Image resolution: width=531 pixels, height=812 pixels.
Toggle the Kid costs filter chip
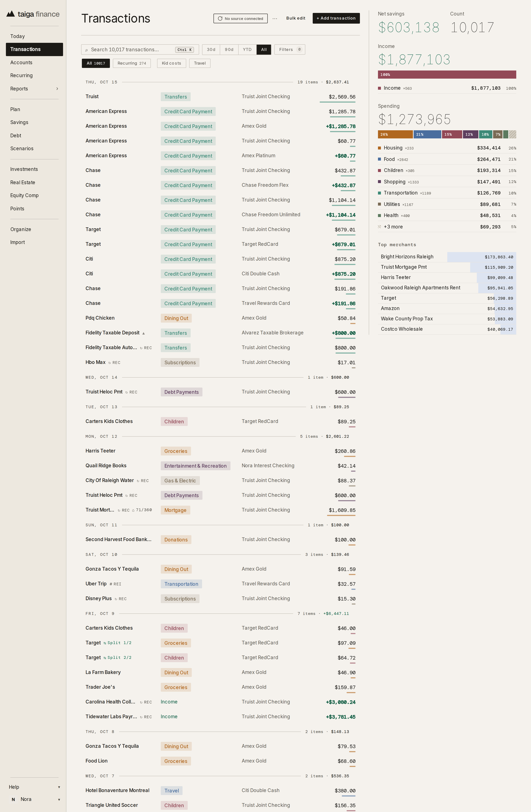(x=171, y=63)
